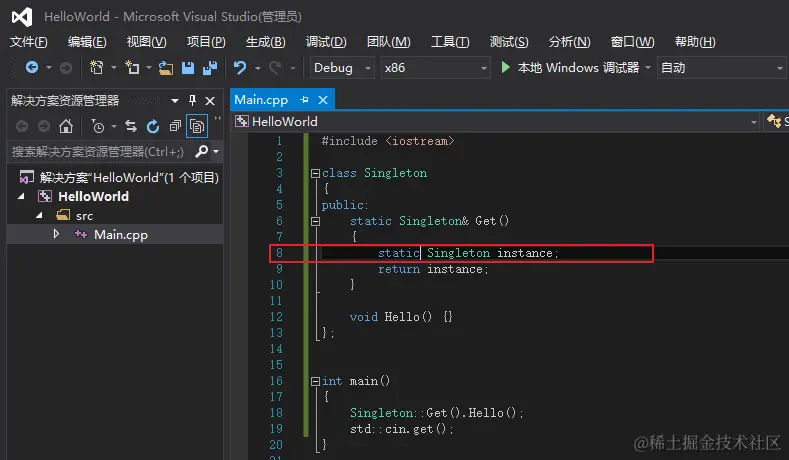Viewport: 789px width, 460px height.
Task: Click the Main.cpp file icon in tree
Action: (81, 234)
